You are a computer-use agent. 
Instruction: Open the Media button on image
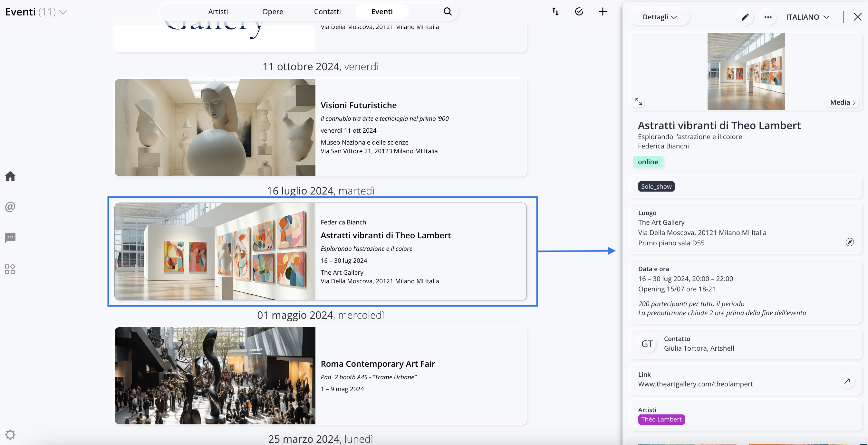[x=843, y=102]
